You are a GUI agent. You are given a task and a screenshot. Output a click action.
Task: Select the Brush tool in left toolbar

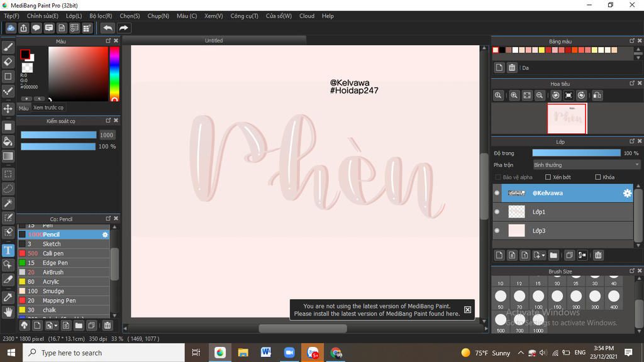click(x=8, y=47)
